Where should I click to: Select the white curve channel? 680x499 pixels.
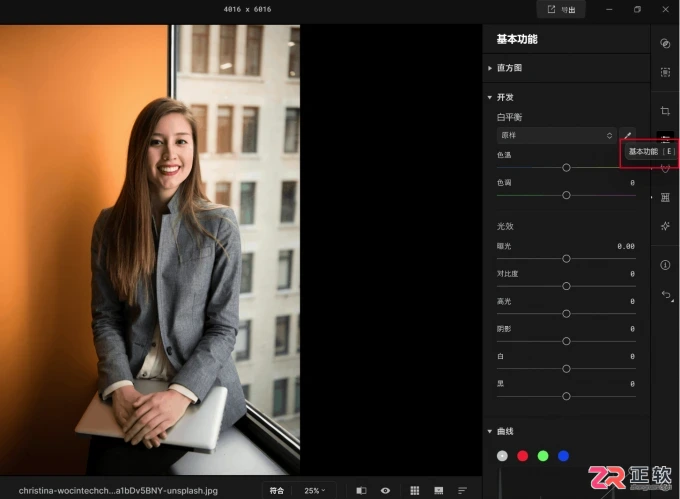tap(502, 456)
